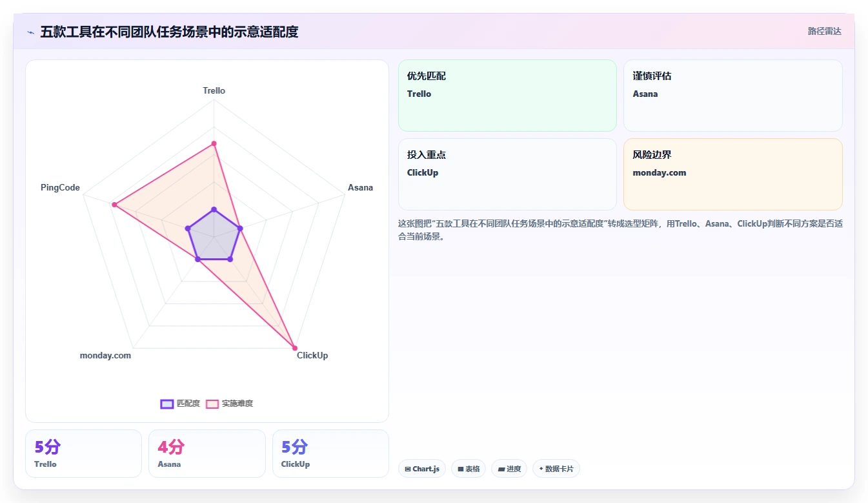
Task: Select the 优先匹配 card
Action: (507, 96)
